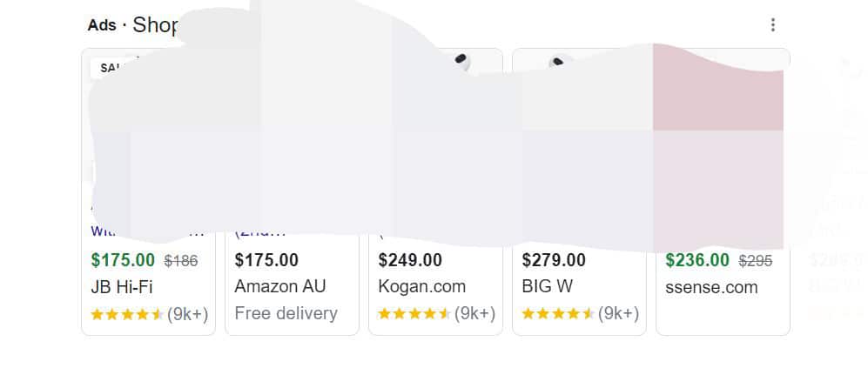The width and height of the screenshot is (868, 368).
Task: Click Kogan.com star rating
Action: tap(414, 314)
